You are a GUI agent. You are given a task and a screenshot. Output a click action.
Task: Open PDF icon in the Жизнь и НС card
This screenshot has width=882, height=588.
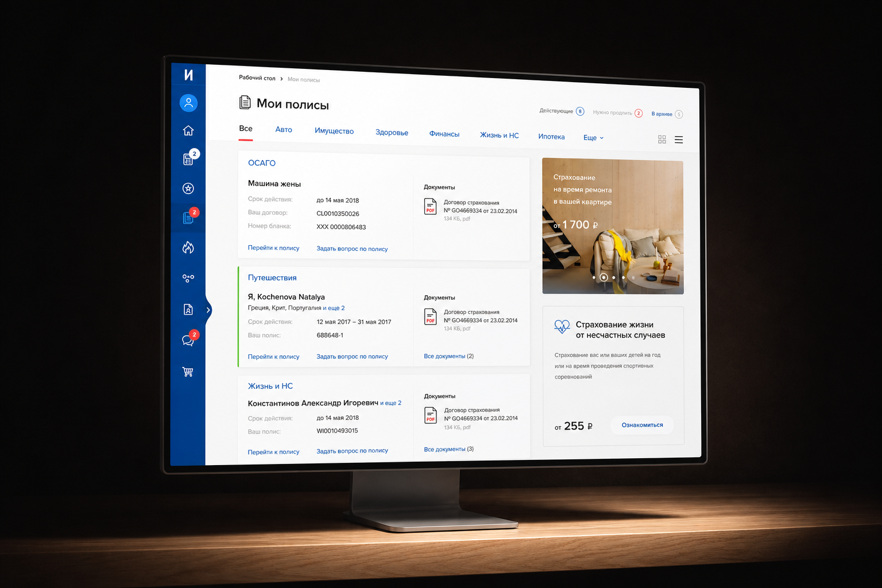[431, 415]
